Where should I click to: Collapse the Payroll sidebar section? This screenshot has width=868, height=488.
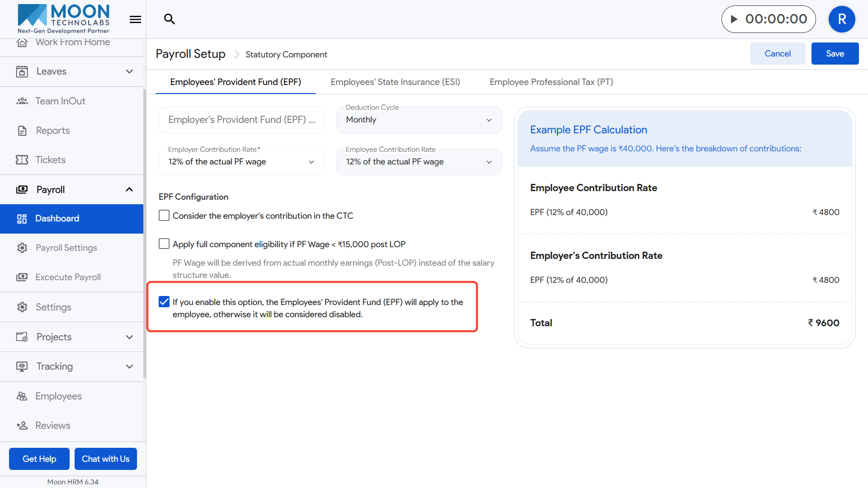point(129,190)
